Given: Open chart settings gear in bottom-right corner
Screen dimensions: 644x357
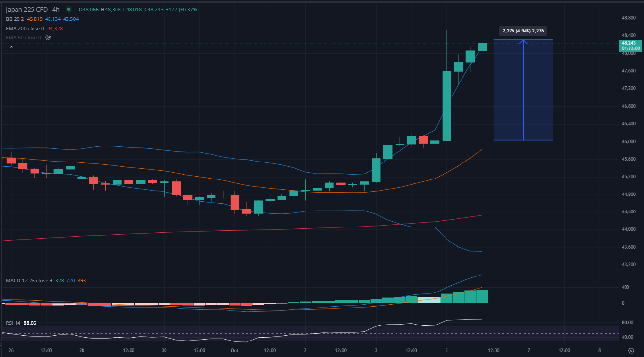Looking at the screenshot, I should click(631, 350).
